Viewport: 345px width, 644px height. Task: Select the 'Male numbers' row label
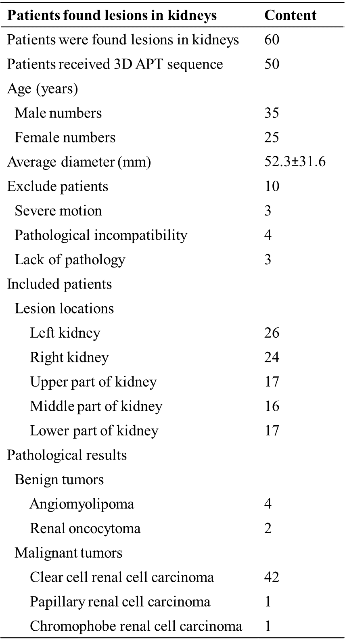58,113
